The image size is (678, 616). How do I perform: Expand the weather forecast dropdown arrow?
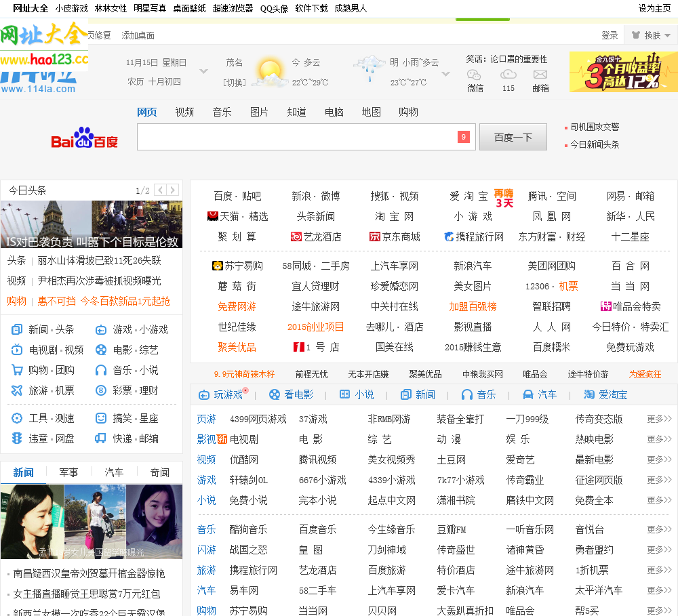[x=445, y=73]
